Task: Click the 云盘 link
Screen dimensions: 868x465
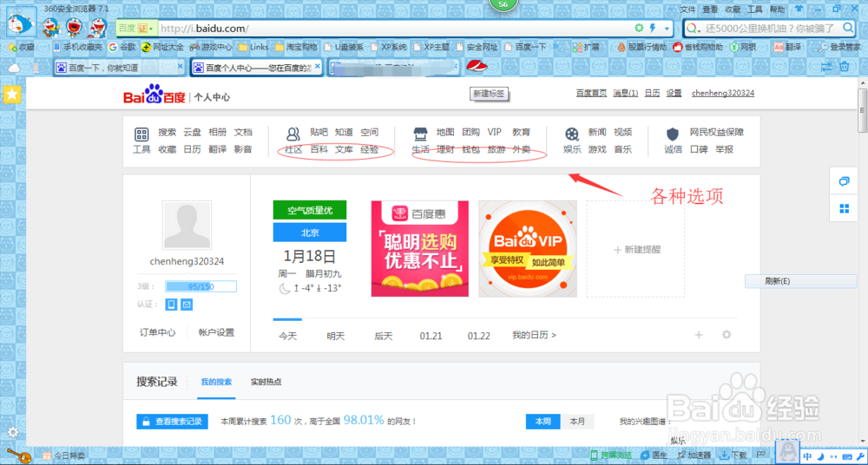Action: (x=193, y=133)
